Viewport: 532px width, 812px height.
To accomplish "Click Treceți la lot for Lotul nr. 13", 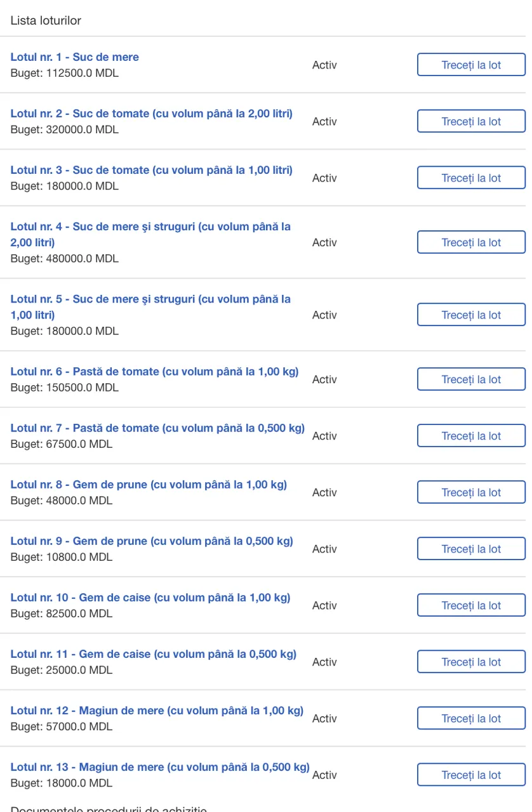I will tap(471, 775).
